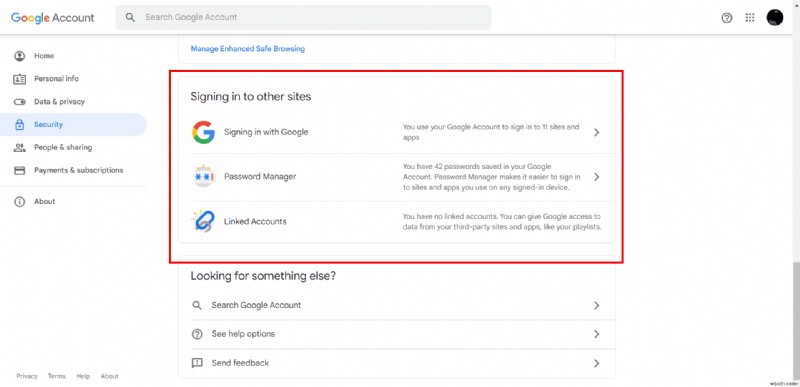The image size is (800, 387).
Task: Open People & sharing section
Action: 63,147
